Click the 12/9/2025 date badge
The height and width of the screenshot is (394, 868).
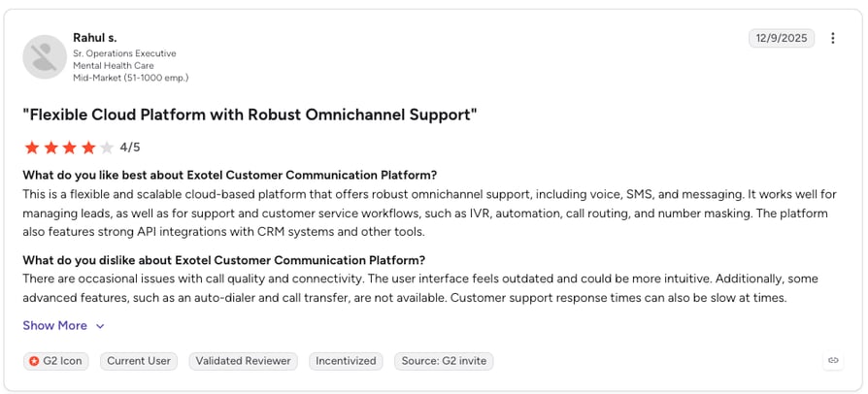click(x=782, y=38)
